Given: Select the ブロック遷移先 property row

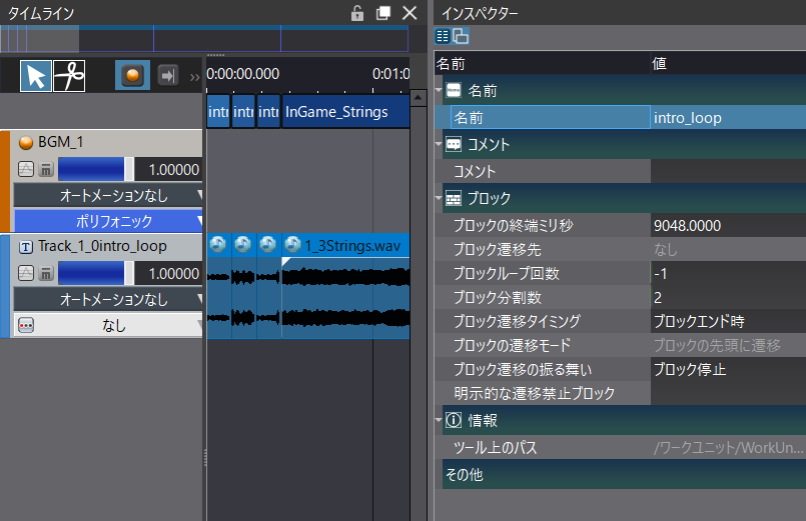Looking at the screenshot, I should coord(620,249).
